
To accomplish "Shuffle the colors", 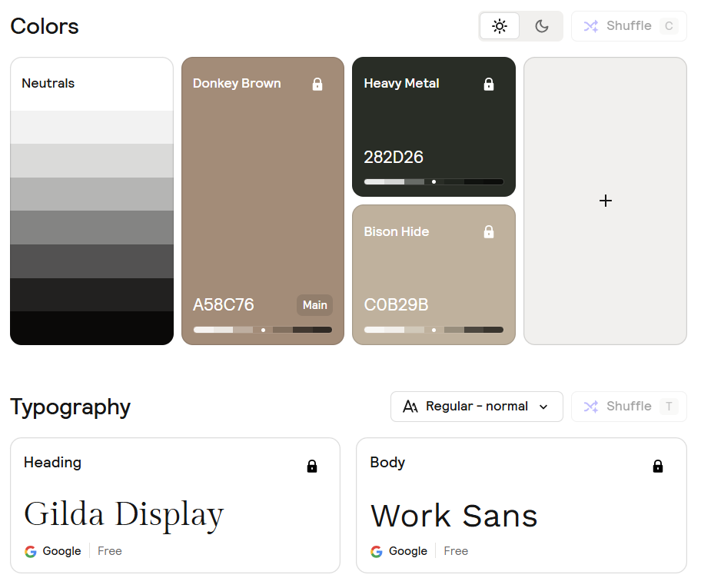I will click(x=629, y=26).
